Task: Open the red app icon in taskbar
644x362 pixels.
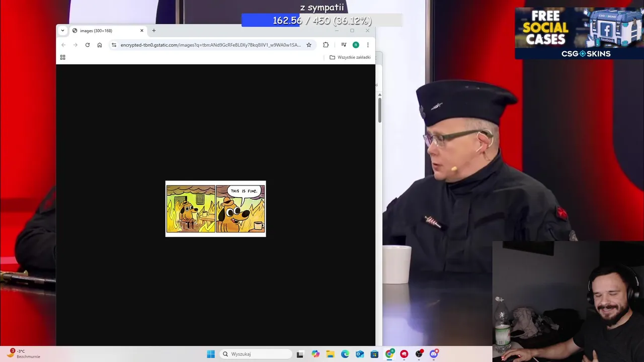Action: 404,354
